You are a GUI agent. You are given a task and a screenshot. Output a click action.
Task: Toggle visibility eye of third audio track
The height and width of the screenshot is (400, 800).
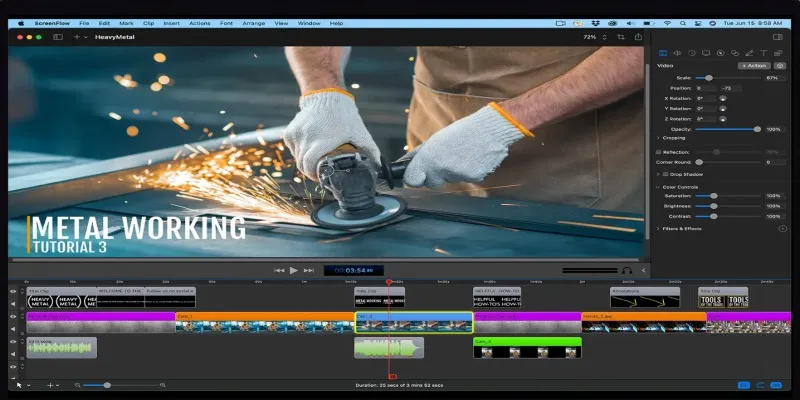pos(13,342)
